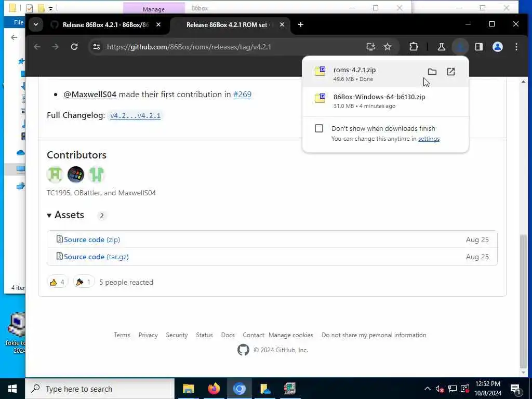
Task: Click the thumbs up reaction
Action: point(57,282)
